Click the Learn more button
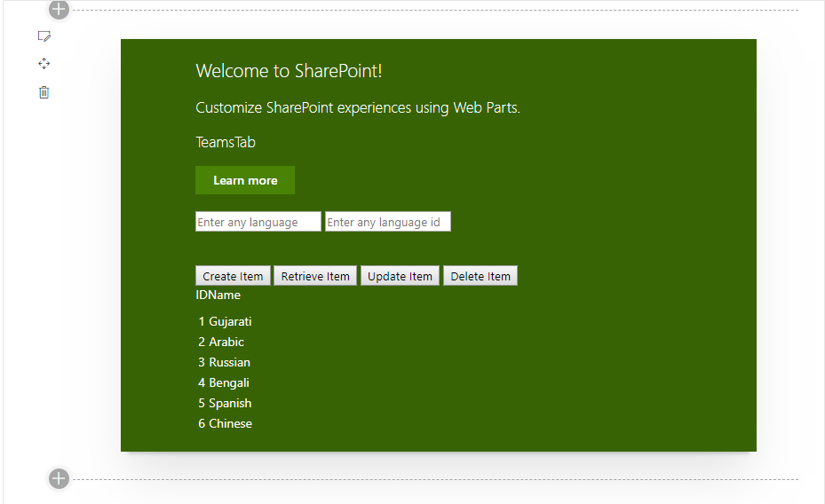The image size is (825, 504). [x=245, y=180]
